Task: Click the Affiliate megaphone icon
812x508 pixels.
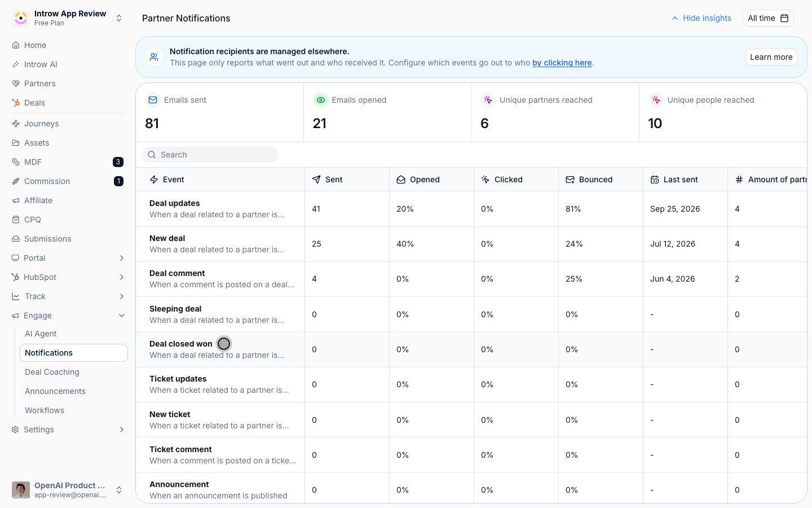Action: [x=16, y=200]
